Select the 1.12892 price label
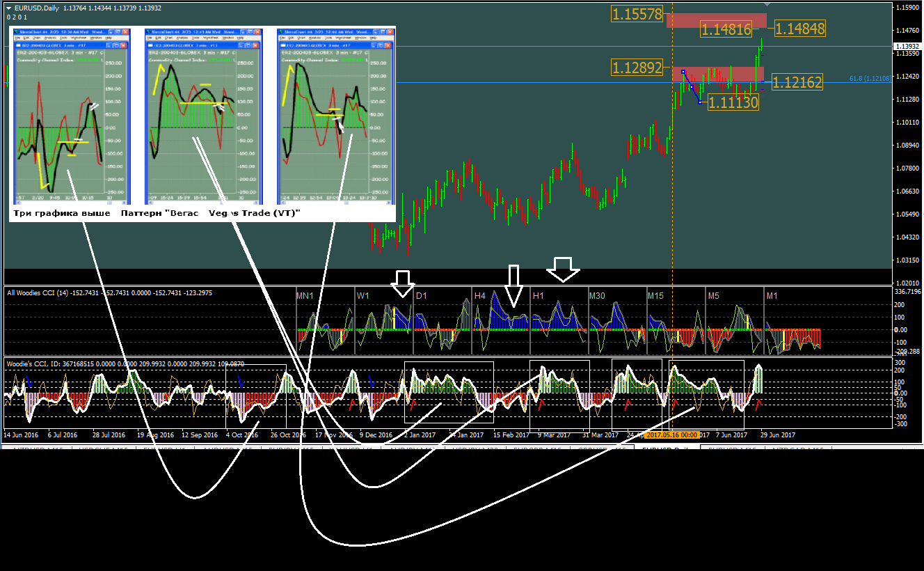 [x=637, y=68]
